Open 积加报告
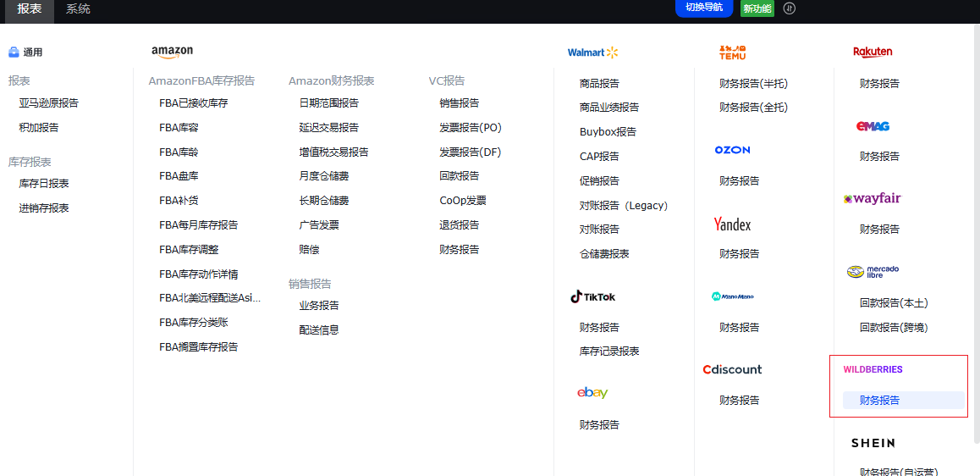Screen dimensions: 980x476 point(39,128)
